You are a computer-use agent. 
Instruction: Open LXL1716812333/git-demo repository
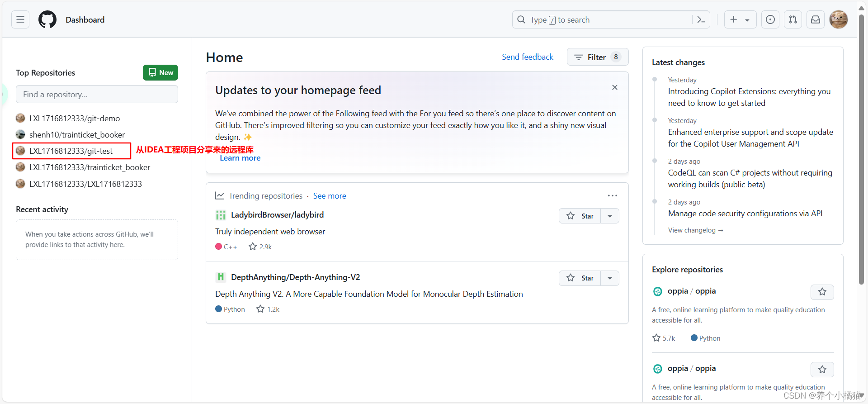75,118
